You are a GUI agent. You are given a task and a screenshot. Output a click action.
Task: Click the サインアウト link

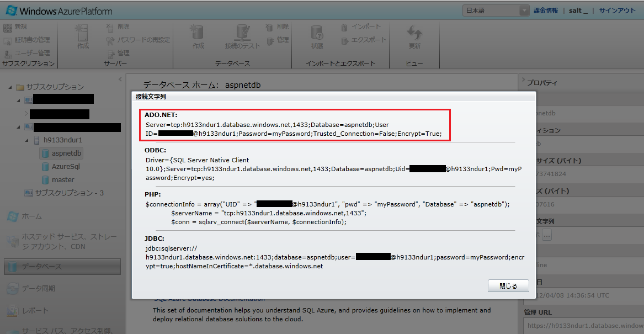click(617, 10)
